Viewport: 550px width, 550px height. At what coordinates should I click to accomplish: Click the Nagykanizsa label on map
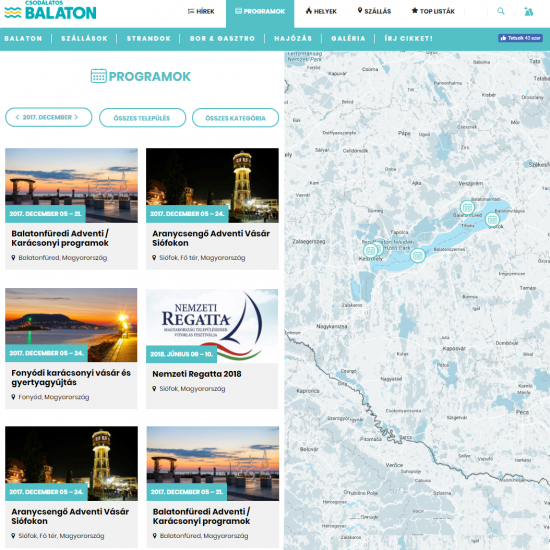coord(332,326)
